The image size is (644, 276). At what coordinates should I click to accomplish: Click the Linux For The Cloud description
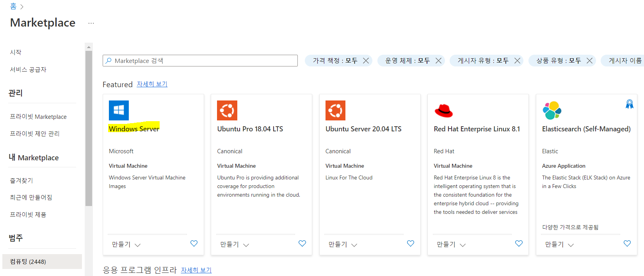point(349,177)
